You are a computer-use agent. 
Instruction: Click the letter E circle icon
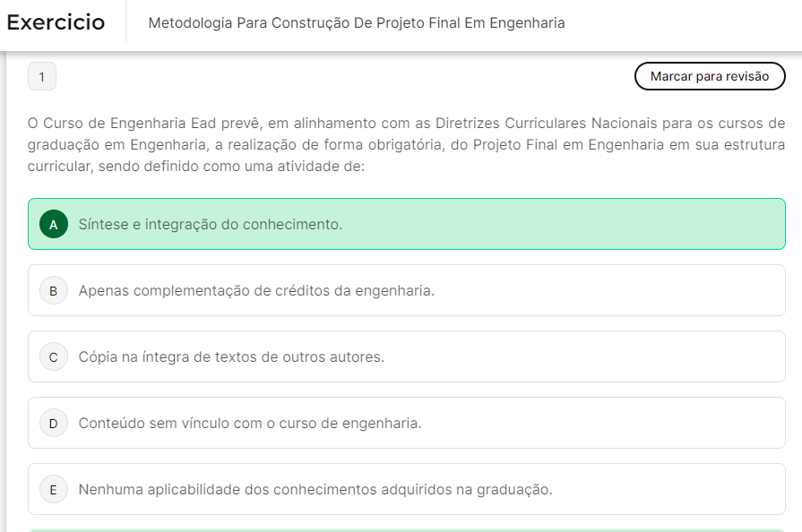(54, 489)
